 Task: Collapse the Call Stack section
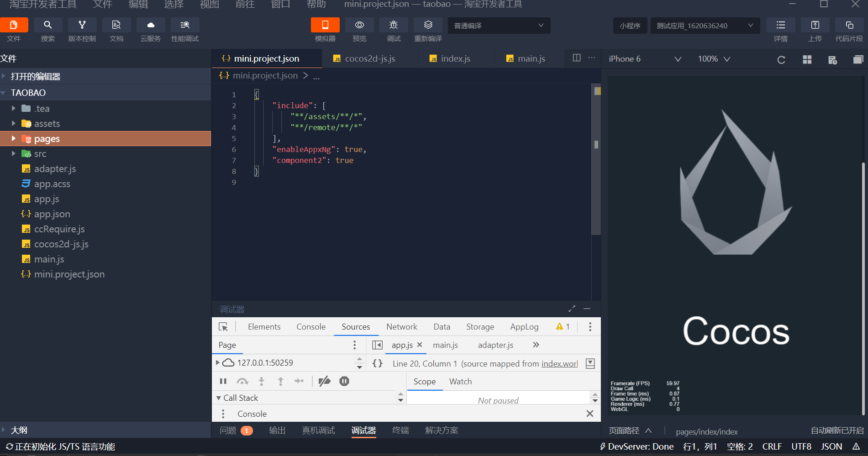(x=219, y=398)
